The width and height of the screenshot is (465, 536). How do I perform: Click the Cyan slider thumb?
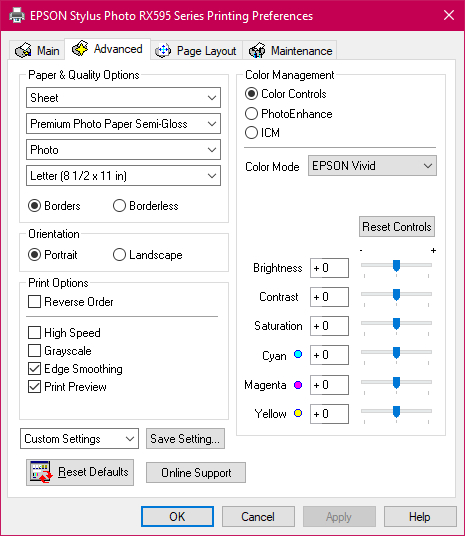click(396, 352)
